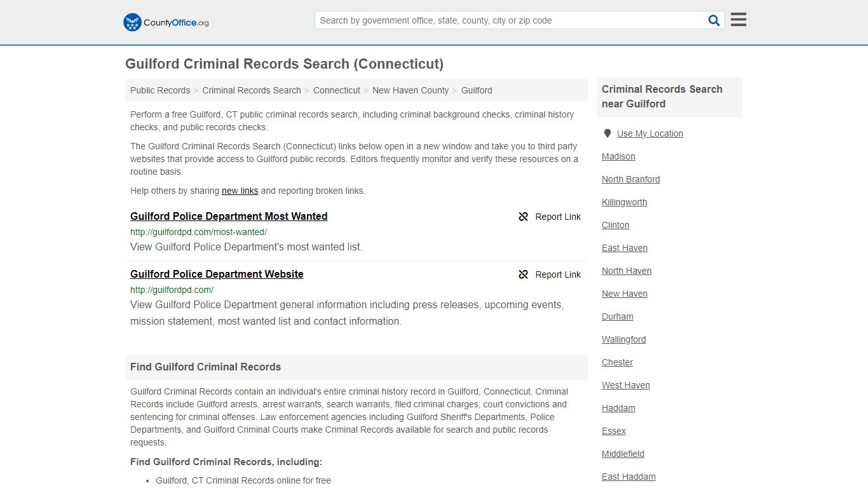
Task: Select Chester link
Action: click(x=618, y=362)
